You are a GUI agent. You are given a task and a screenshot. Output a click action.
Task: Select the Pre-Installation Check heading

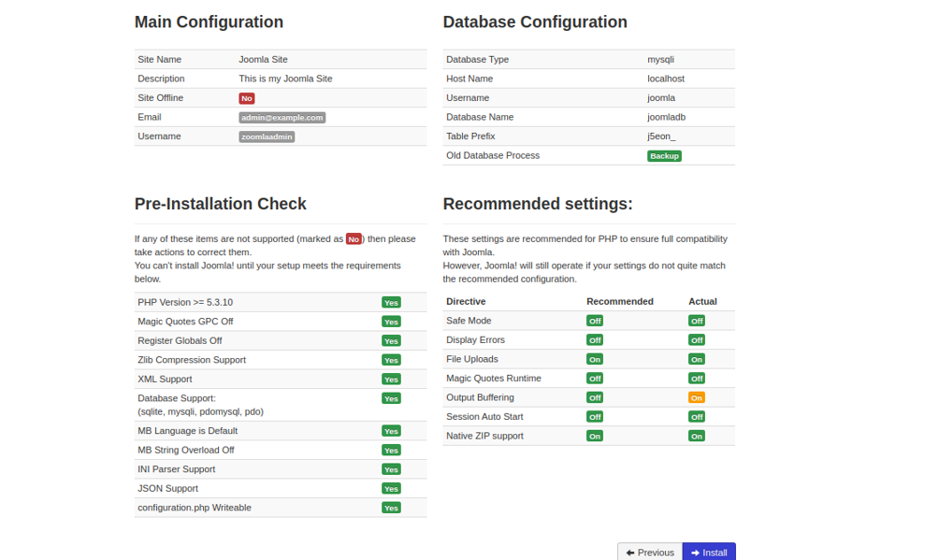pos(221,204)
